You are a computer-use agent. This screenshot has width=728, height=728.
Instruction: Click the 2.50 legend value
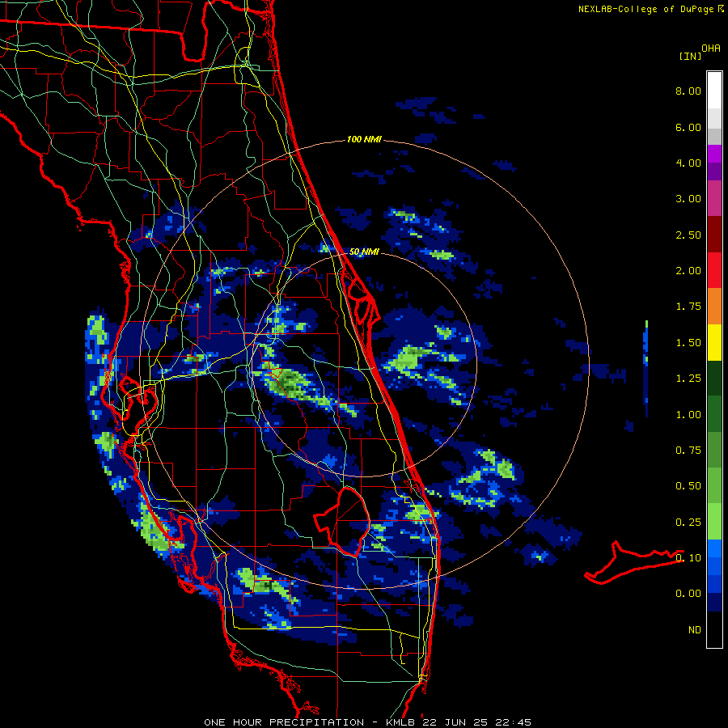coord(688,235)
